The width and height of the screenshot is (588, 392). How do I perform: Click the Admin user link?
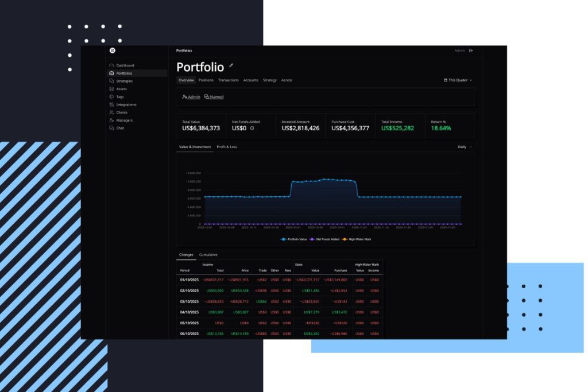tap(191, 97)
